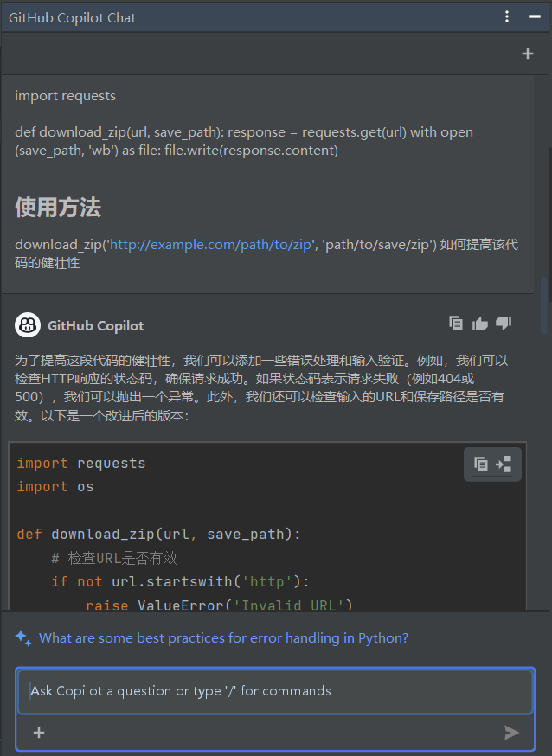Start a new chat conversation with plus icon
The height and width of the screenshot is (756, 552).
(x=528, y=54)
